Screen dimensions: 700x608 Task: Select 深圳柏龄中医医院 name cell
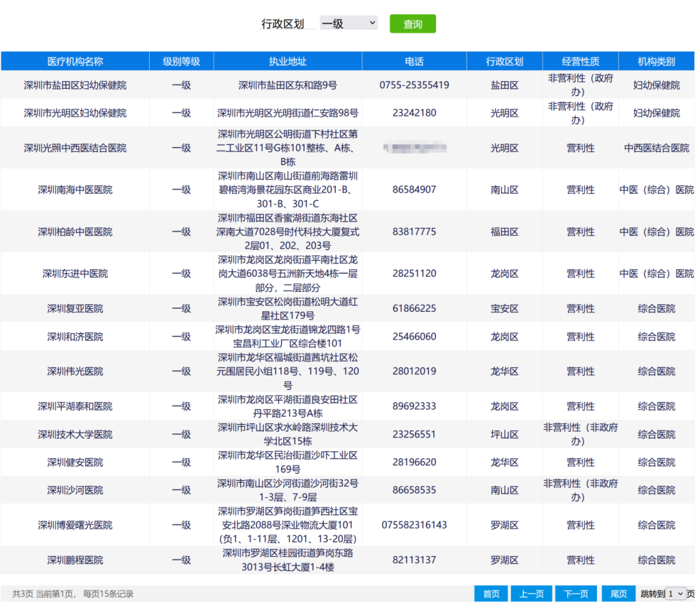pyautogui.click(x=75, y=231)
